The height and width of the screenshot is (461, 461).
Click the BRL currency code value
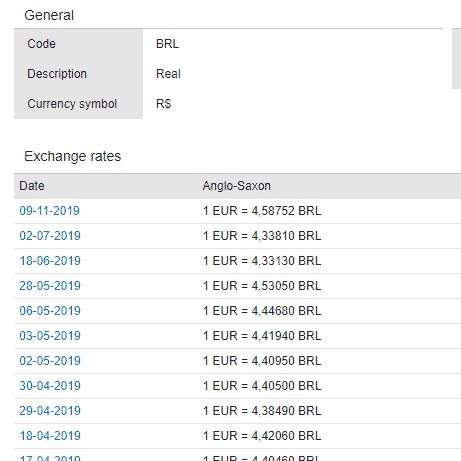click(x=167, y=44)
